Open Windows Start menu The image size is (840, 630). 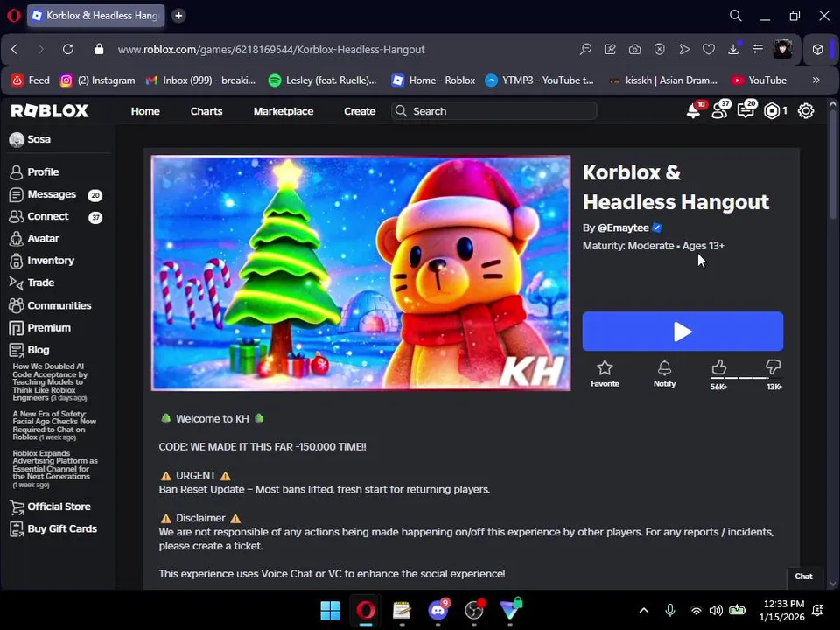(x=330, y=610)
